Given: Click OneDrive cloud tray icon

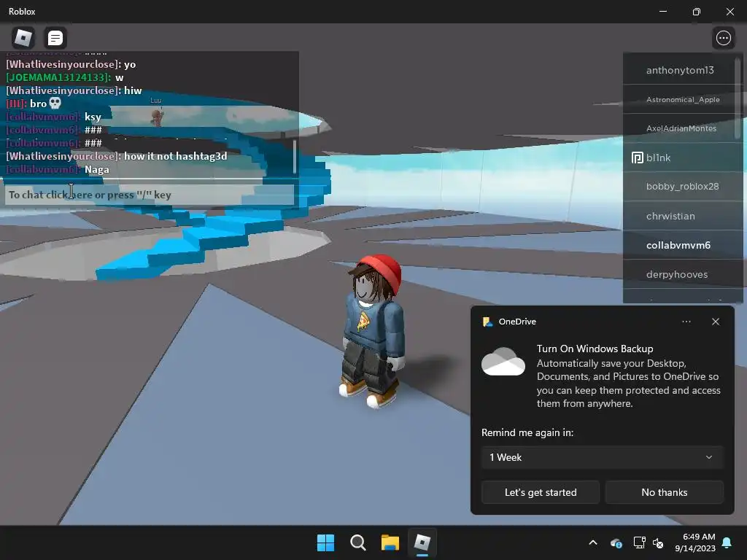Looking at the screenshot, I should coord(616,542).
